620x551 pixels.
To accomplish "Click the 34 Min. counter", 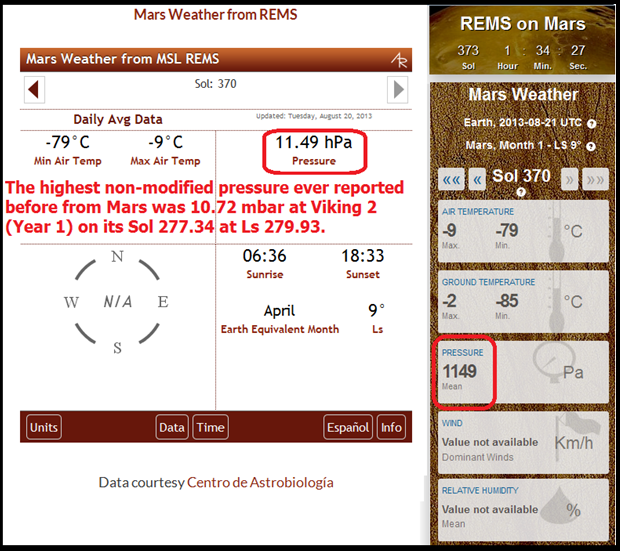I will click(x=542, y=51).
